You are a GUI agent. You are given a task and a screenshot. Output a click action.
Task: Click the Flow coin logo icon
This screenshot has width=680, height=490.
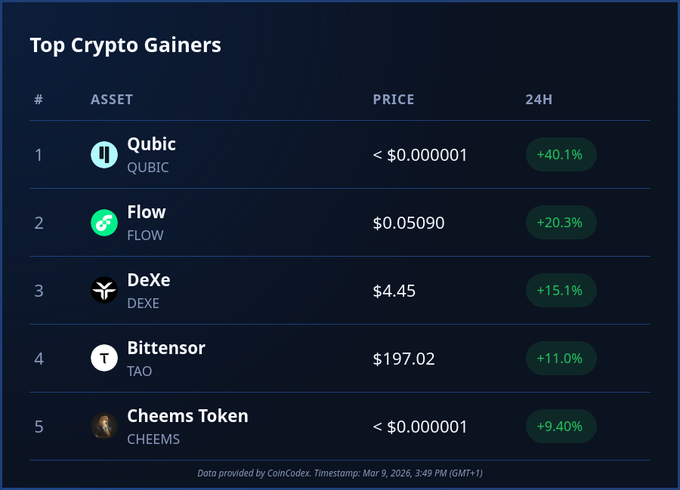104,223
